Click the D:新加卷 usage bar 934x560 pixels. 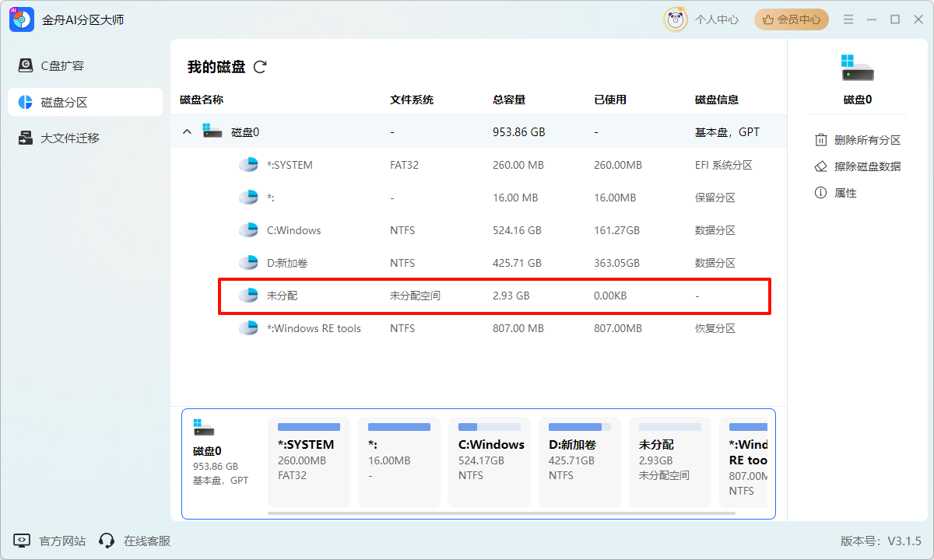point(580,427)
